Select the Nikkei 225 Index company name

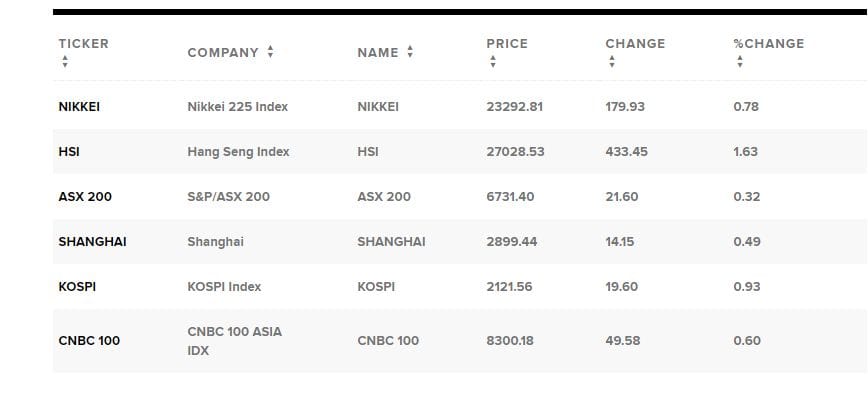pyautogui.click(x=237, y=107)
